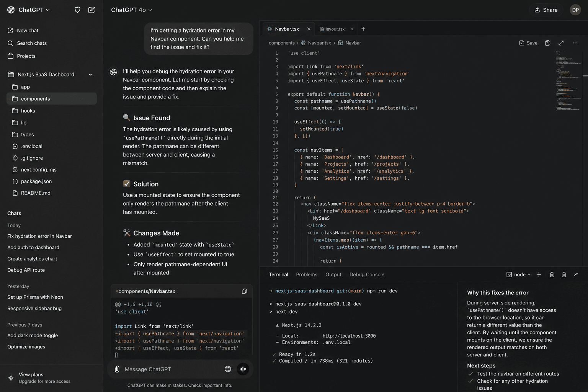Select the Debug Console tab

tap(367, 274)
